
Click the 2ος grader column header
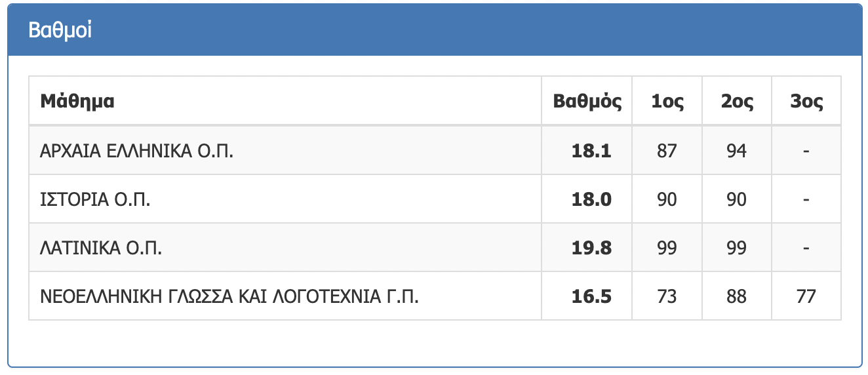(x=737, y=102)
